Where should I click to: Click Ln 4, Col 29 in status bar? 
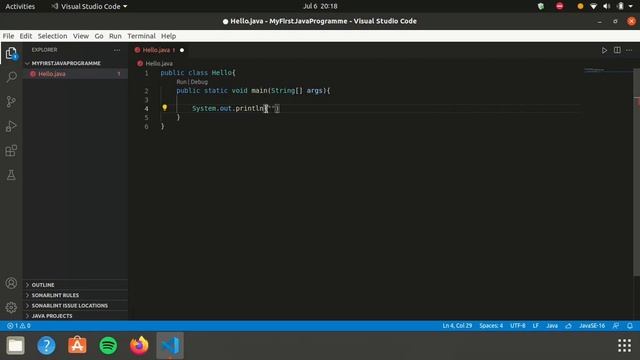(x=457, y=326)
